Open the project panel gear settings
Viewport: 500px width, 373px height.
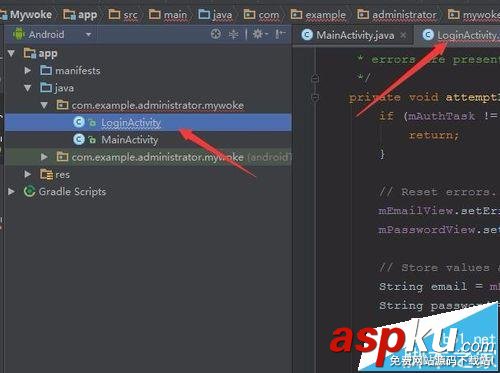click(x=260, y=34)
